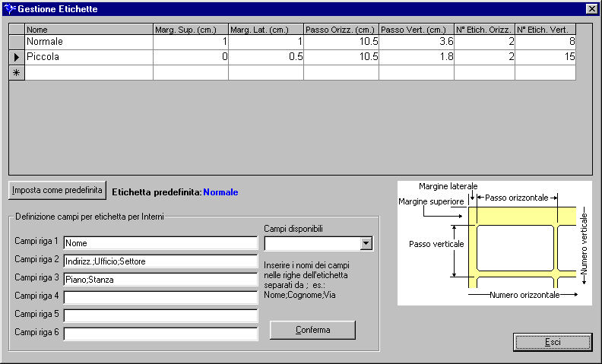The image size is (602, 364).
Task: Click N° Etich. Orizz. 2 cell of Normale
Action: click(484, 42)
